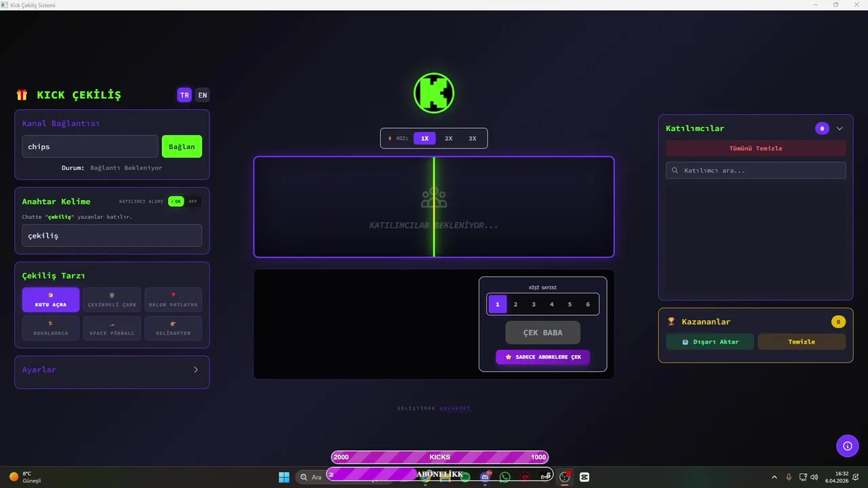The width and height of the screenshot is (868, 488).
Task: Switch language to TR
Action: tap(184, 95)
